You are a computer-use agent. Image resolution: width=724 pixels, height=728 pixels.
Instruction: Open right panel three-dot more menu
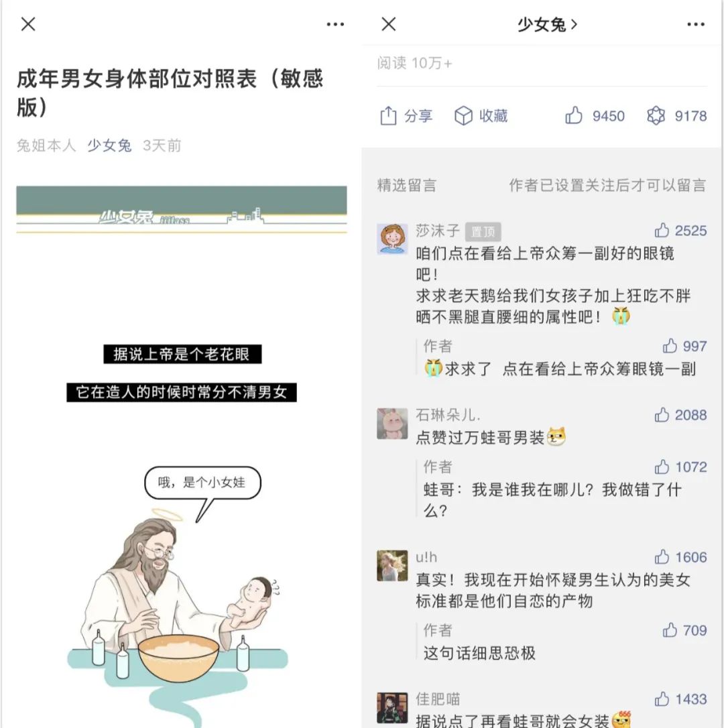(696, 24)
